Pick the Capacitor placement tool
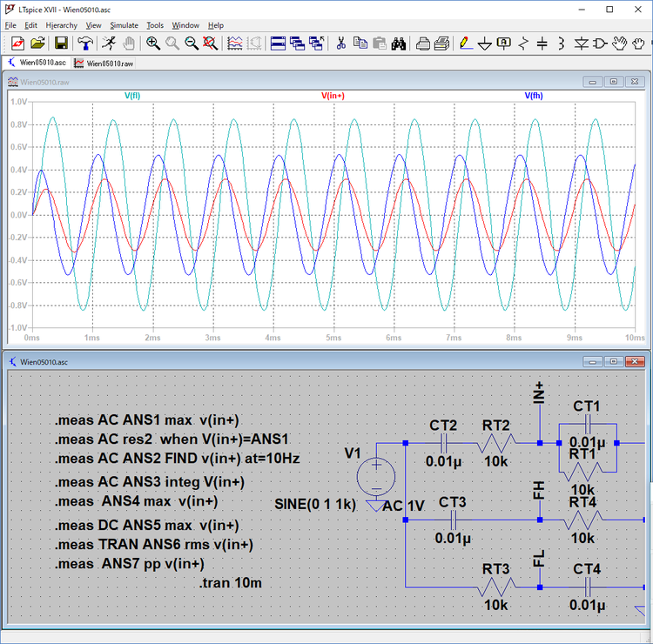Screen dimensions: 653x644 point(542,43)
